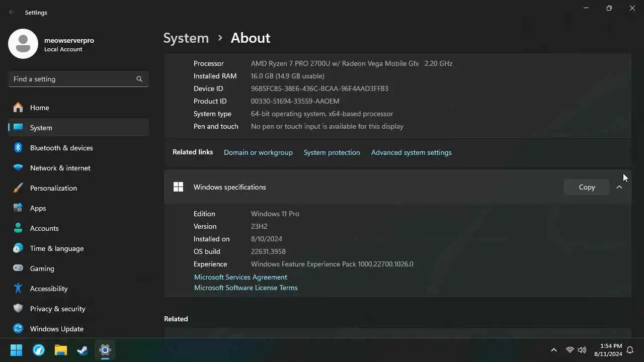Click the back arrow in Settings title bar
644x362 pixels.
click(12, 12)
